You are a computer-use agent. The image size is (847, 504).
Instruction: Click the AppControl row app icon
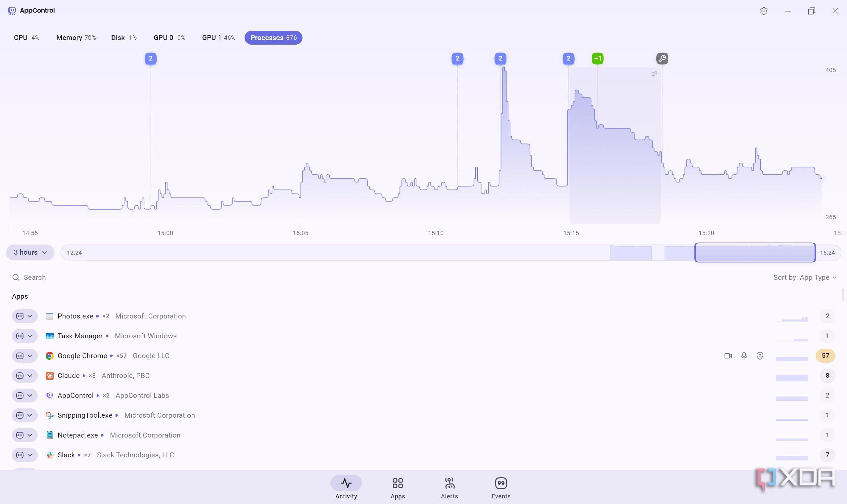[x=50, y=395]
